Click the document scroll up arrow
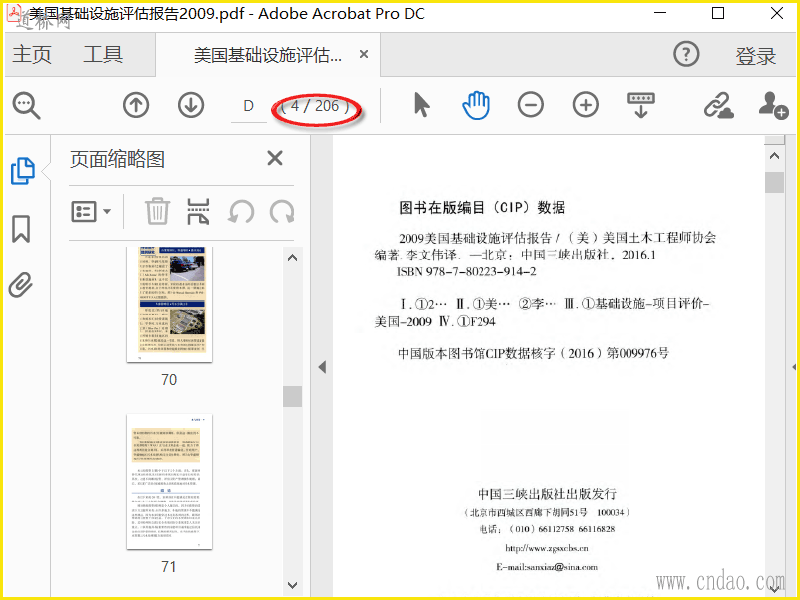This screenshot has height=600, width=800. (x=774, y=156)
